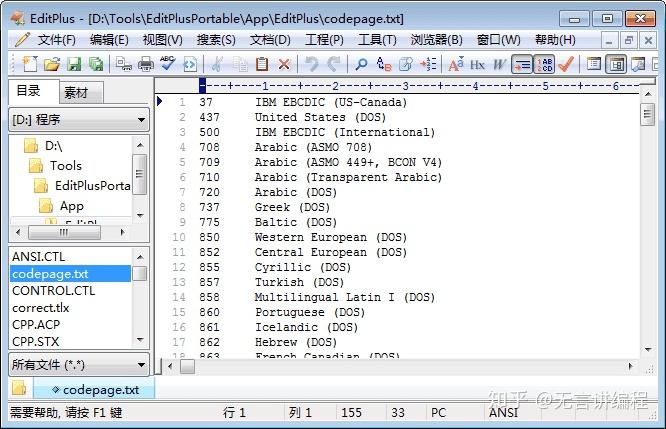
Task: Select ANSI.CTL in the file list
Action: 70,257
